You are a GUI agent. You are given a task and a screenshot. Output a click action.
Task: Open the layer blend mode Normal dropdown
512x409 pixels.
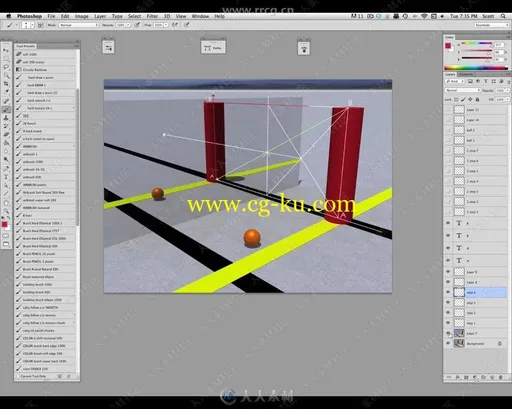[463, 90]
